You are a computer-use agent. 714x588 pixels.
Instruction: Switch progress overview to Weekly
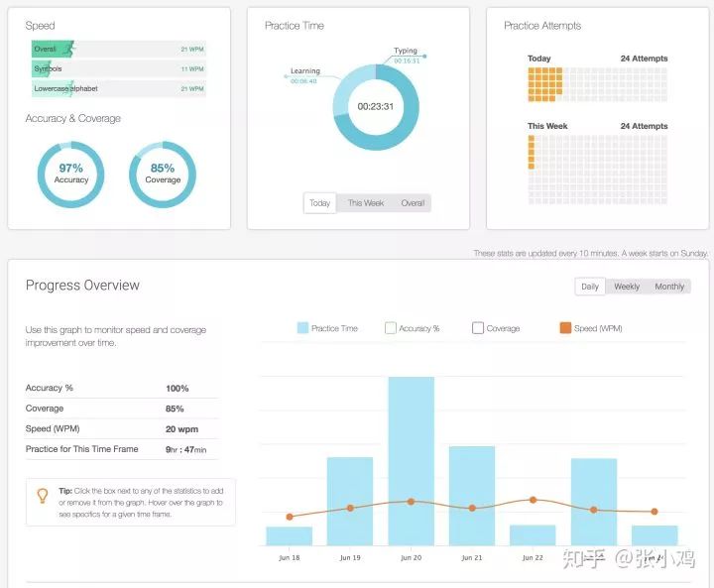(627, 287)
